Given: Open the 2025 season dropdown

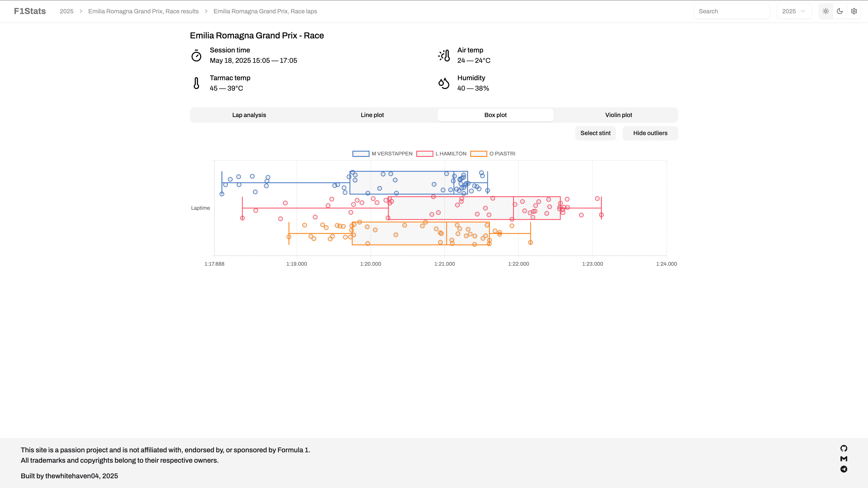Looking at the screenshot, I should click(794, 11).
